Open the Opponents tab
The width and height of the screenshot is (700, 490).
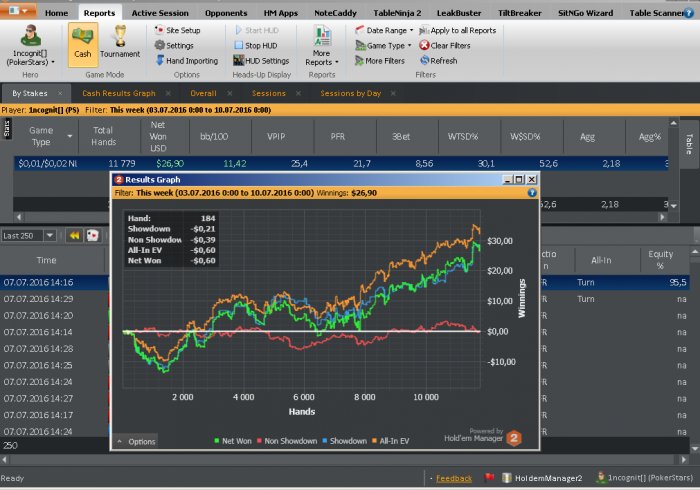(x=226, y=13)
